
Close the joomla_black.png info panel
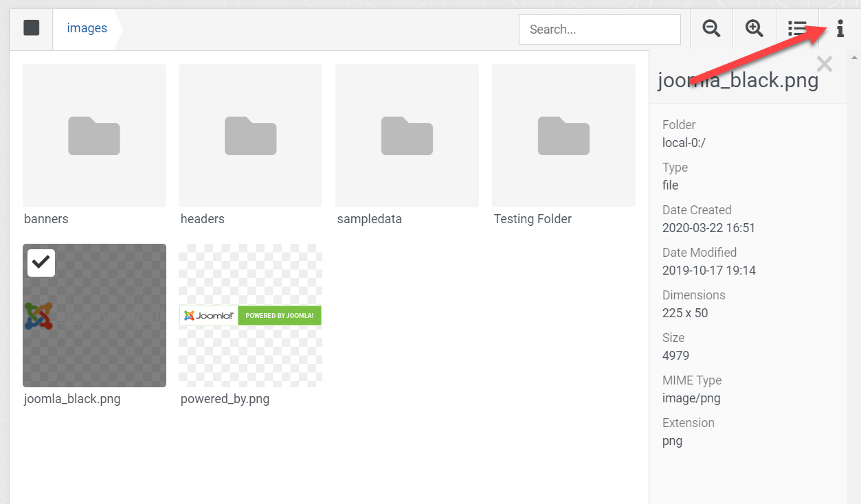pyautogui.click(x=825, y=65)
